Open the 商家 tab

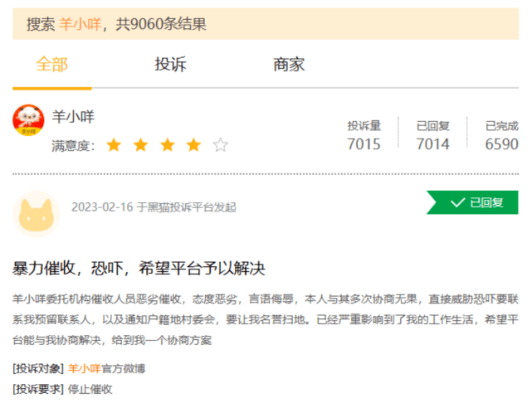coord(289,65)
